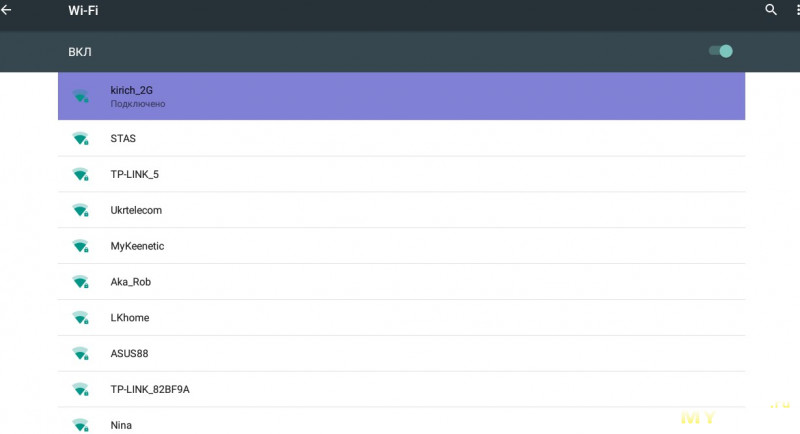Screen dimensions: 800x434
Task: Tap the Ukrtelecom network entry
Action: 400,211
